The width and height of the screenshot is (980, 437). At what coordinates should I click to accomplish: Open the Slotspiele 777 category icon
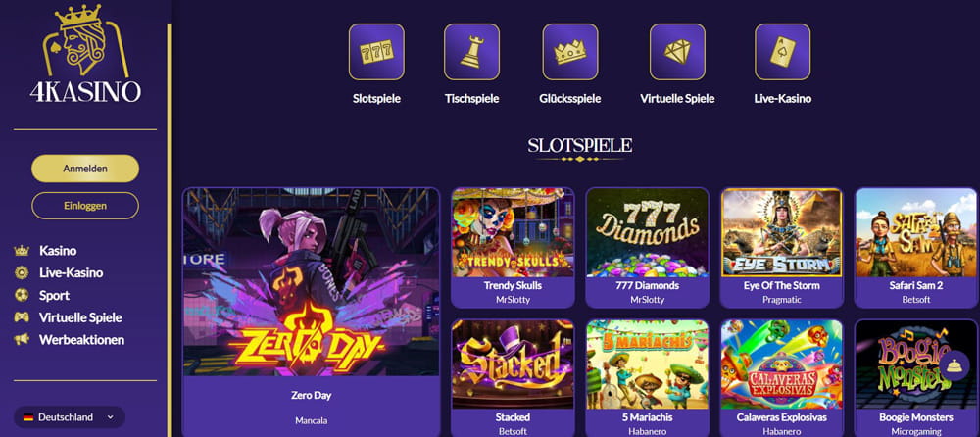(x=376, y=52)
